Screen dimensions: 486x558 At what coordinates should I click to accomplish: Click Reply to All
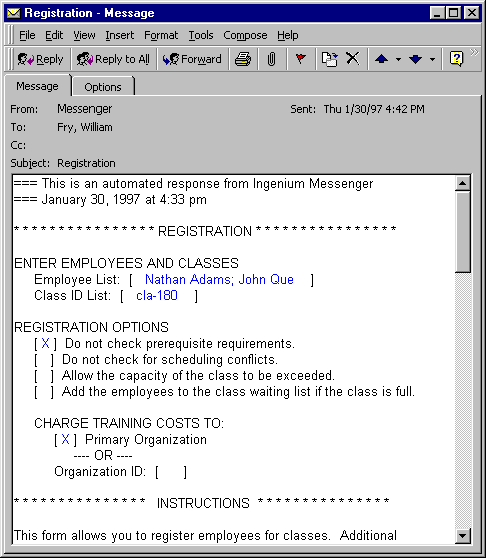(x=113, y=59)
